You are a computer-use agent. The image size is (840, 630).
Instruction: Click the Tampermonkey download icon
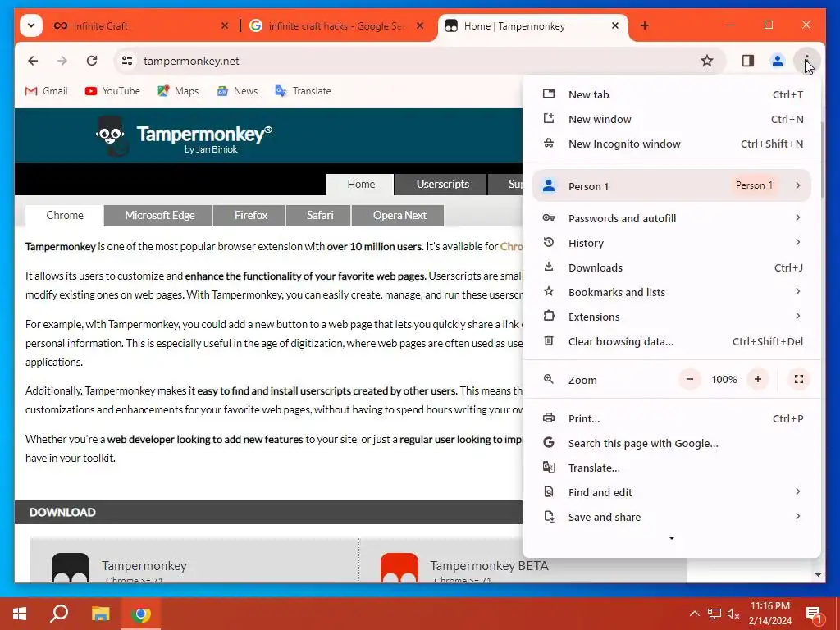[71, 568]
